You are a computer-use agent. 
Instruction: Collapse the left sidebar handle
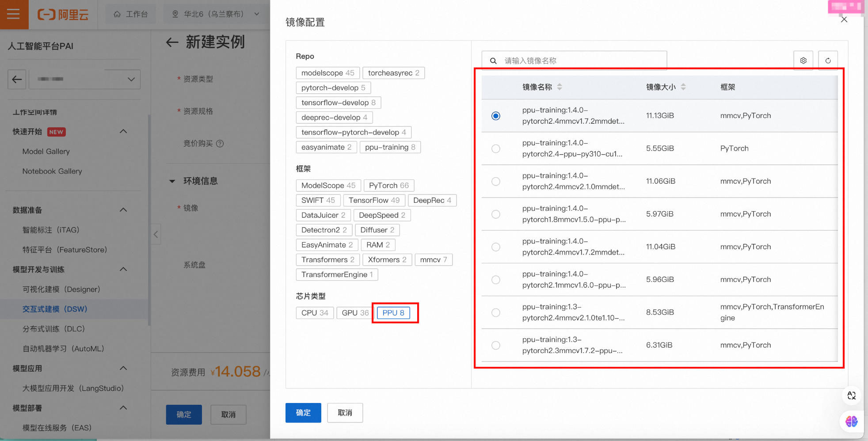tap(156, 234)
